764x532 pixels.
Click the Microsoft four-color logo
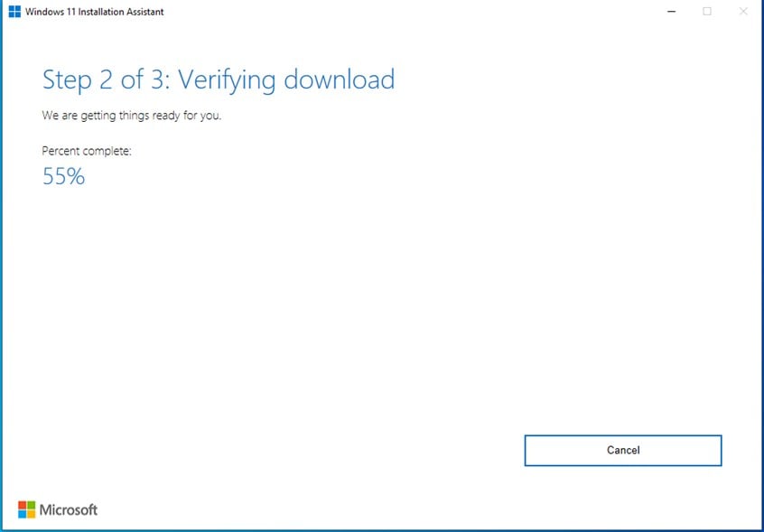tap(27, 509)
